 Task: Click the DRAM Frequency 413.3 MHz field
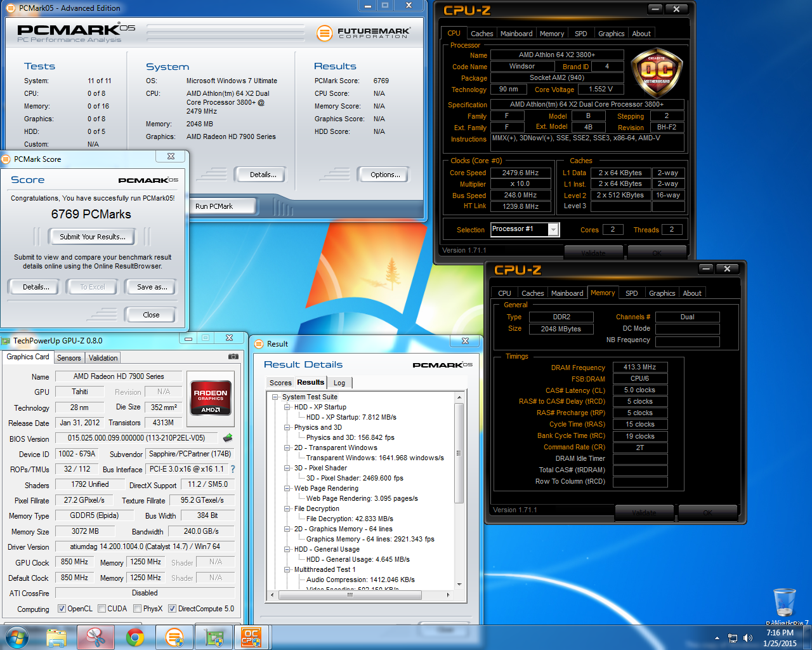pyautogui.click(x=640, y=367)
